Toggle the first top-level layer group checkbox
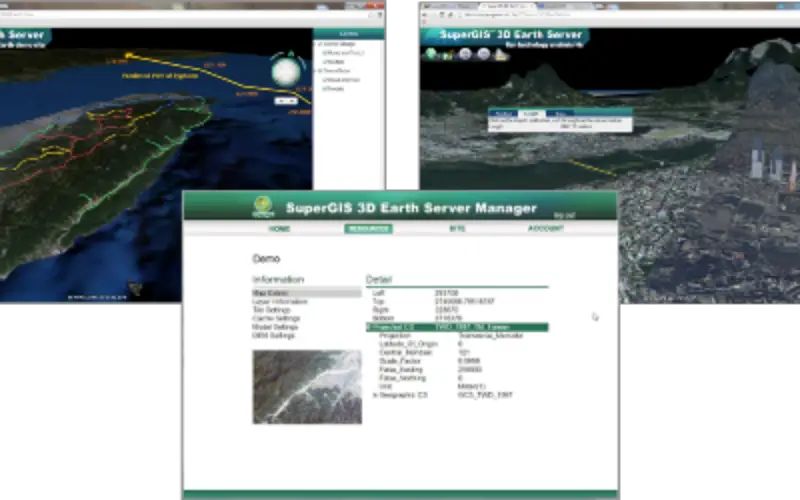Viewport: 800px width, 500px height. 320,44
